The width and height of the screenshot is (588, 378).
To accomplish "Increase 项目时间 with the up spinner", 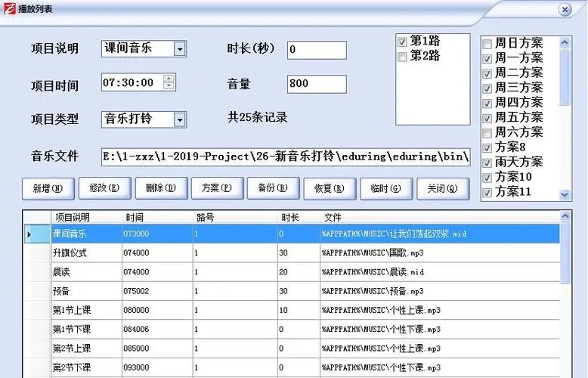I will (169, 79).
